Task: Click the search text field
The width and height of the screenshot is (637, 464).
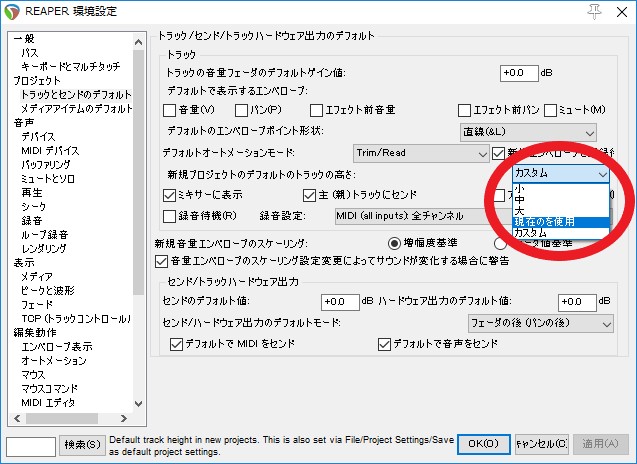Action: [x=30, y=447]
